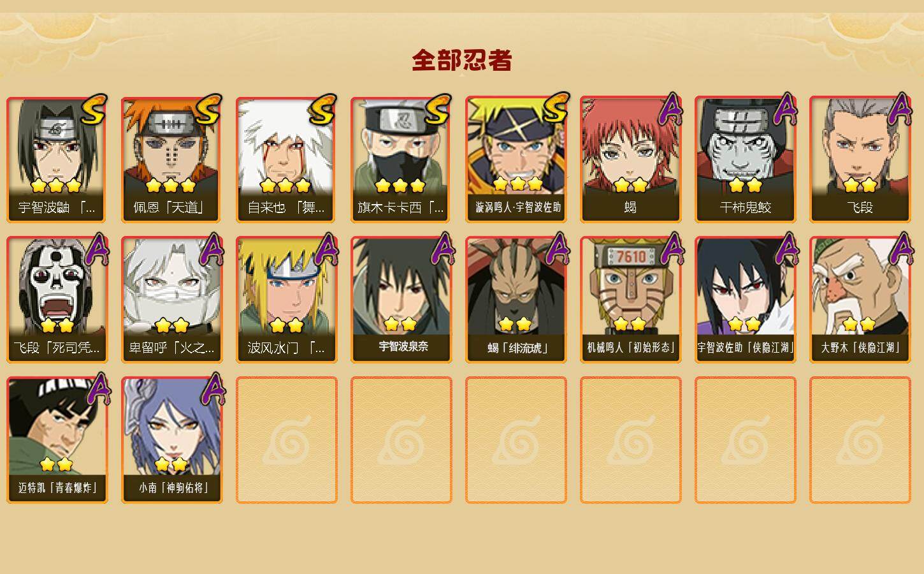The width and height of the screenshot is (924, 574).
Task: Open the 飞段「死司凭…」 skull-face card
Action: pos(57,300)
